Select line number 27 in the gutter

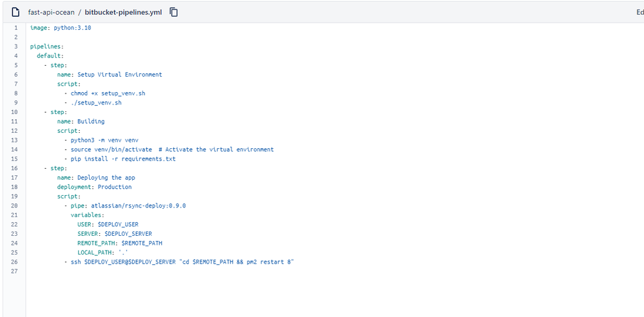[x=15, y=271]
